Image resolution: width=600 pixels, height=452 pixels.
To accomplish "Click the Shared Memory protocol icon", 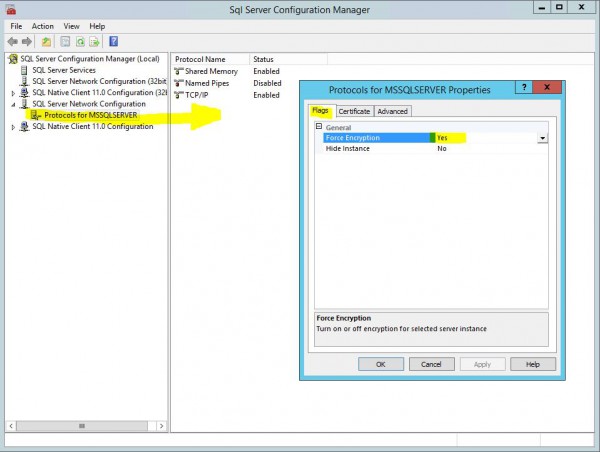I will click(x=179, y=71).
